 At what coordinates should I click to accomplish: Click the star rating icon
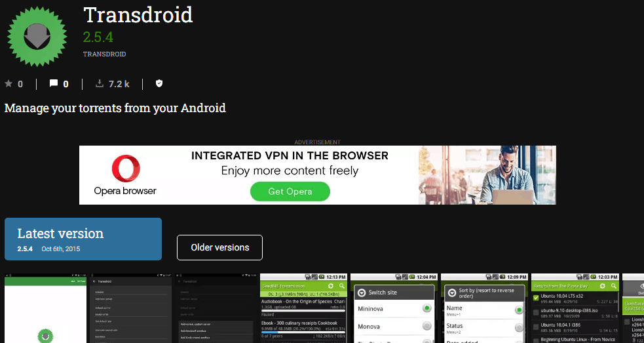click(9, 84)
